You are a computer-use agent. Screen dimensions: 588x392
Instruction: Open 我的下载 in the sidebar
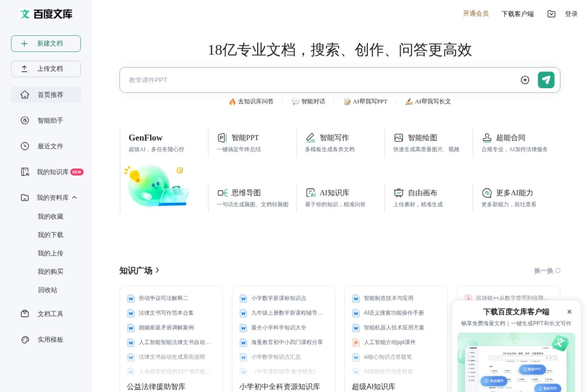point(50,235)
